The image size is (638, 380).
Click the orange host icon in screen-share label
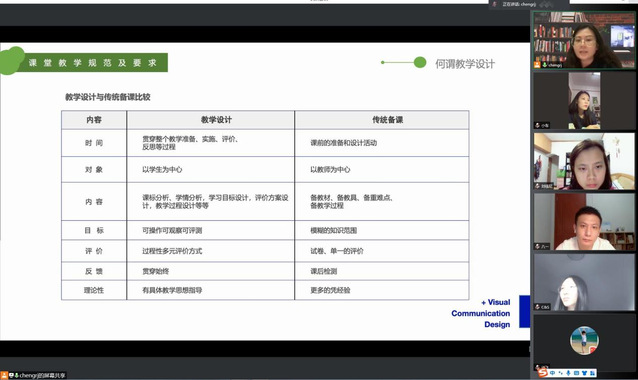point(4,375)
